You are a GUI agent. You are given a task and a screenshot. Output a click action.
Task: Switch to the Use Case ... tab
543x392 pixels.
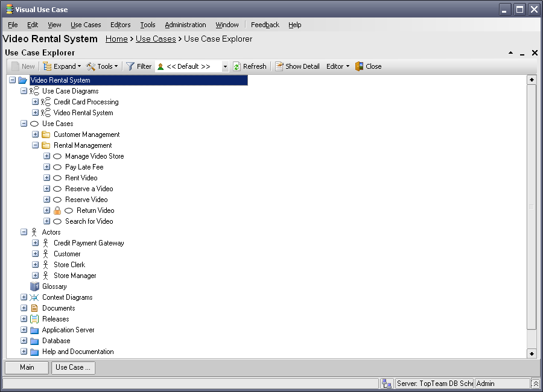(73, 367)
